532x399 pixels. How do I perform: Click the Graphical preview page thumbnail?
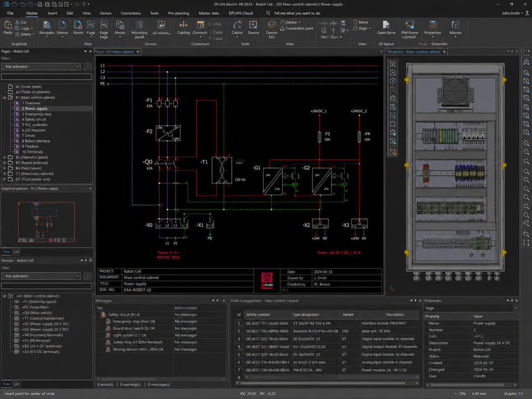[x=46, y=222]
